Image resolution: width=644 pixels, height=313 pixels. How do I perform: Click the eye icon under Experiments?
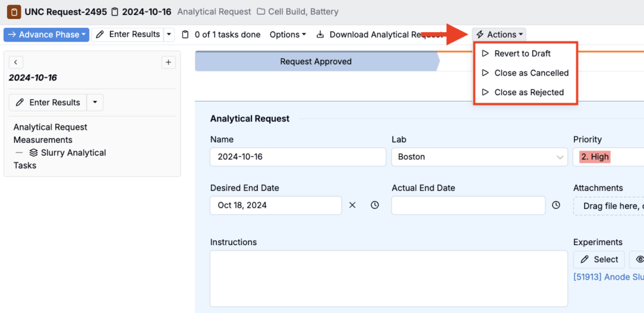(x=639, y=259)
